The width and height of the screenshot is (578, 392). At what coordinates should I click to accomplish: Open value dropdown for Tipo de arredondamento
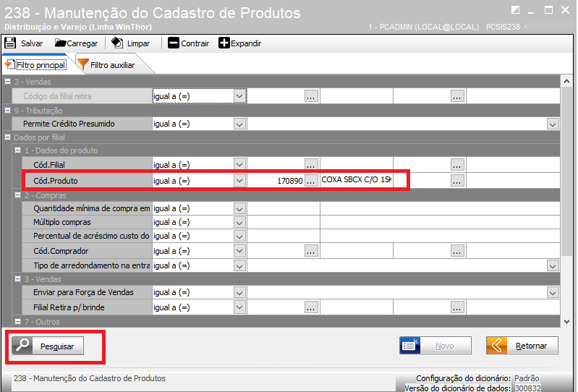point(553,265)
